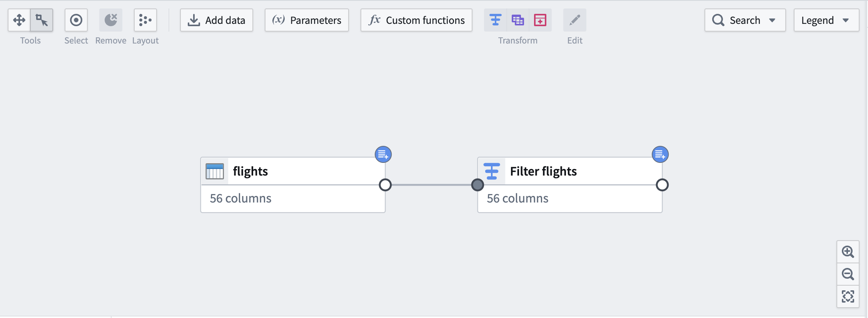Click the connector line between the nodes
The width and height of the screenshot is (868, 318).
tap(431, 185)
